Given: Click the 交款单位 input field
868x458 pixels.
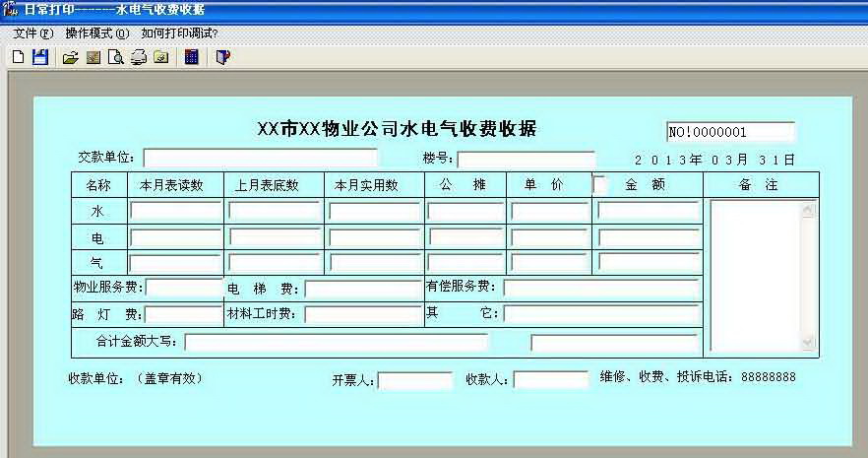Looking at the screenshot, I should [261, 158].
